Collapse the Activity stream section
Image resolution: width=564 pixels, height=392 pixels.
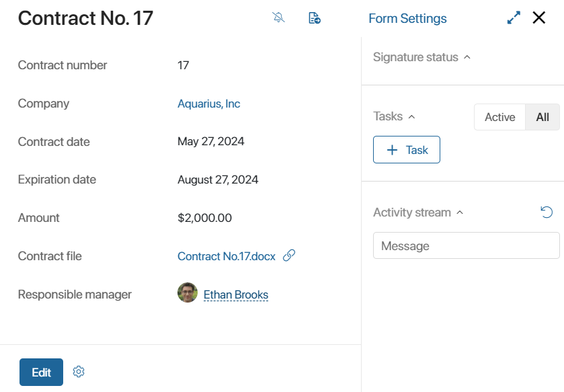coord(460,212)
